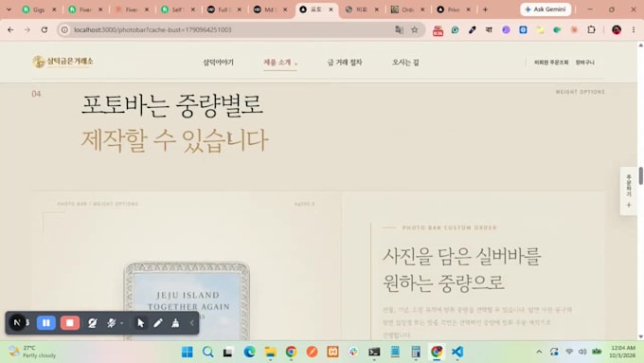This screenshot has height=363, width=644.
Task: Click the page vertical scrollbar thumb
Action: [640, 175]
